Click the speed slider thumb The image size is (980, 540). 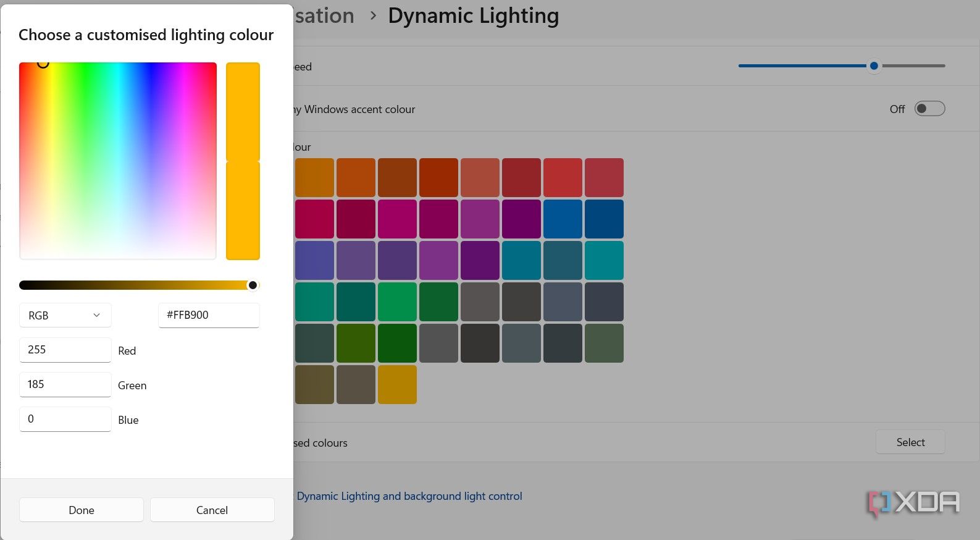point(874,65)
